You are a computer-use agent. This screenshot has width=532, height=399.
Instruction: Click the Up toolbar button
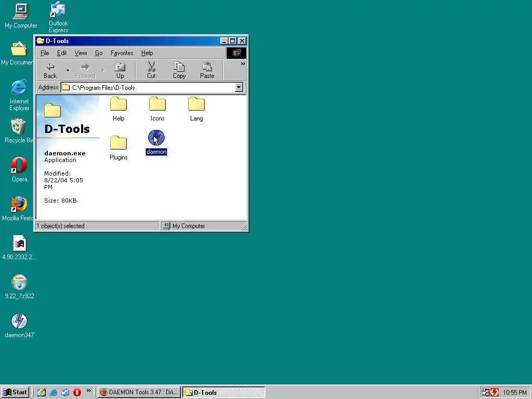[120, 71]
